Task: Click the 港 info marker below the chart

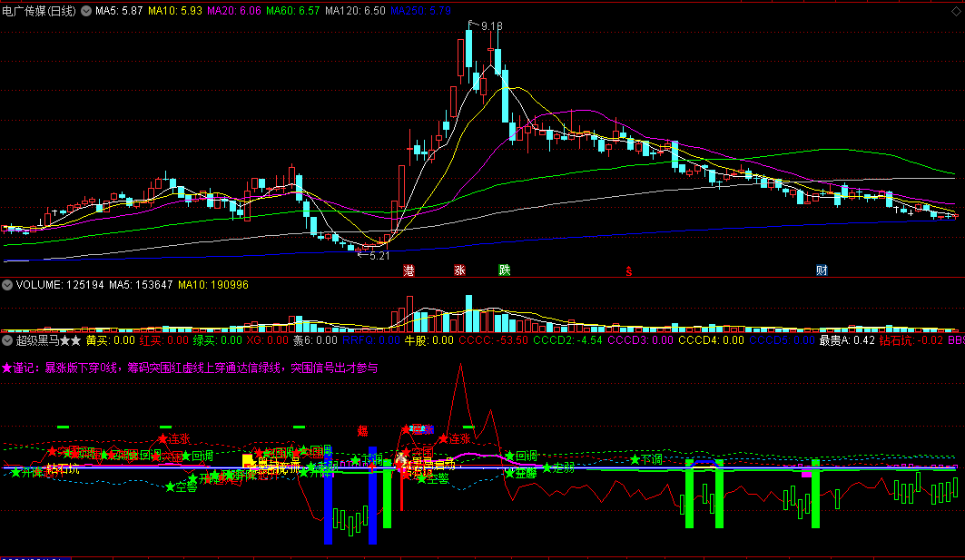Action: [x=409, y=270]
